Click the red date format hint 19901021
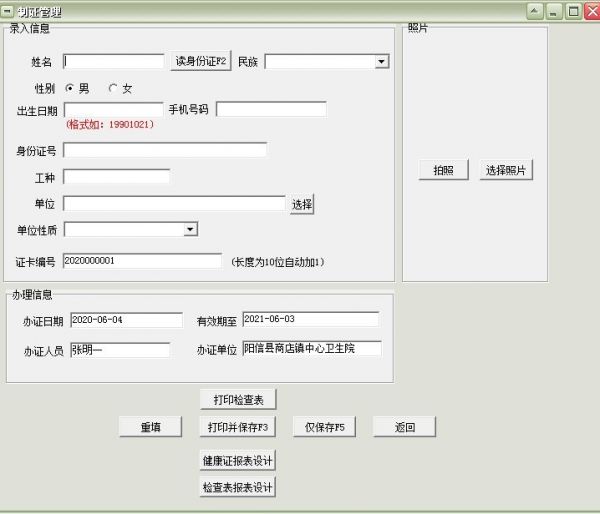 point(110,124)
